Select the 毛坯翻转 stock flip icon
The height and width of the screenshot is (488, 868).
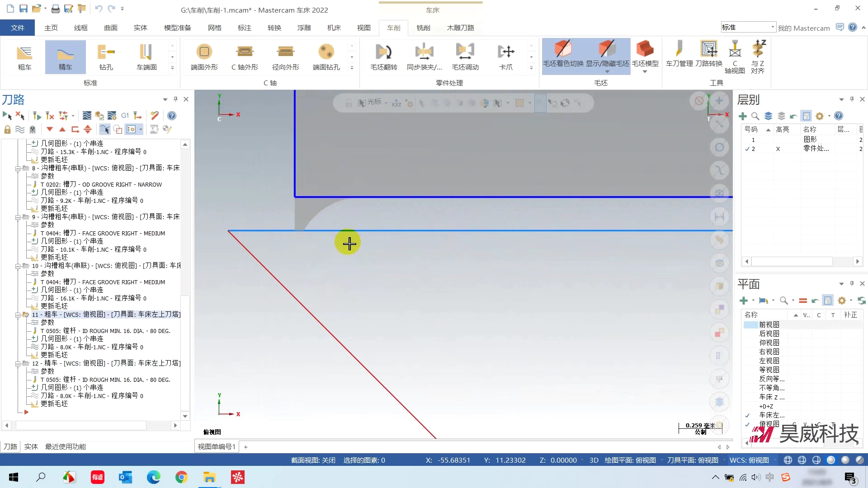pyautogui.click(x=383, y=57)
